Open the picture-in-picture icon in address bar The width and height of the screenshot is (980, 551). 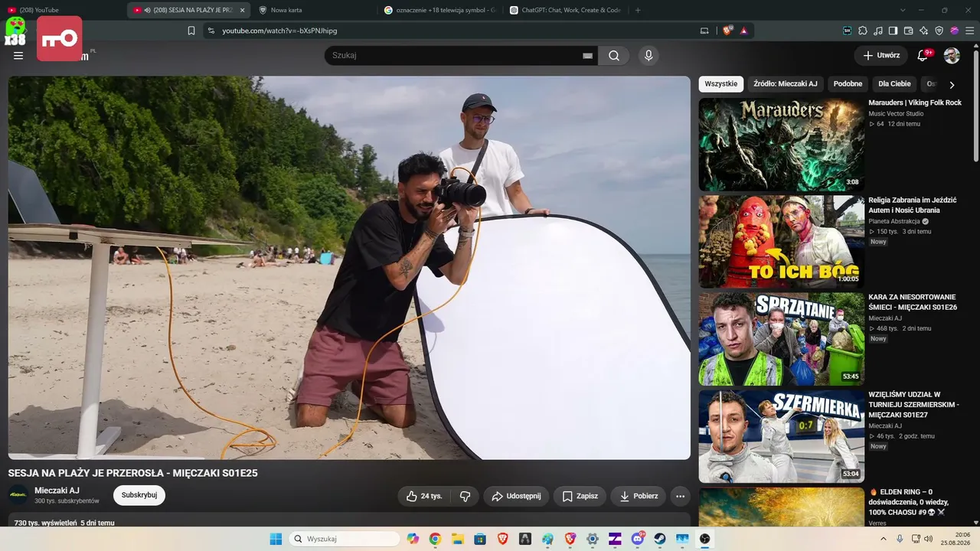click(704, 31)
